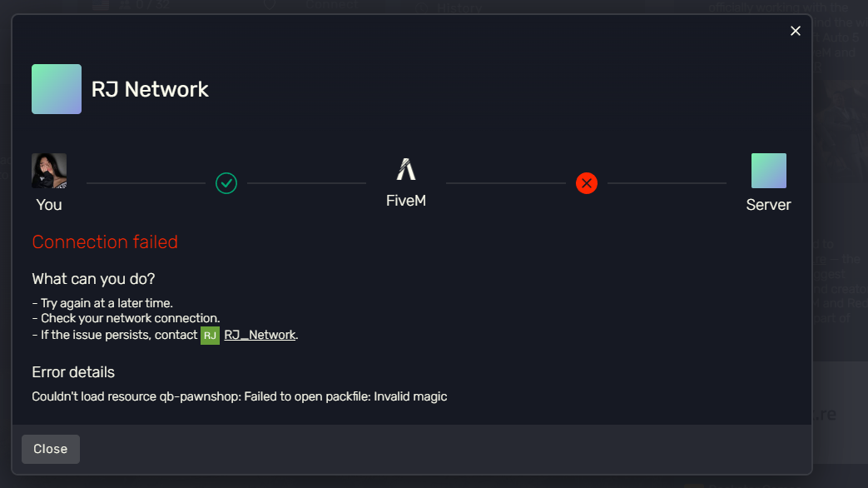Click the Server gradient icon on the right

pyautogui.click(x=768, y=171)
